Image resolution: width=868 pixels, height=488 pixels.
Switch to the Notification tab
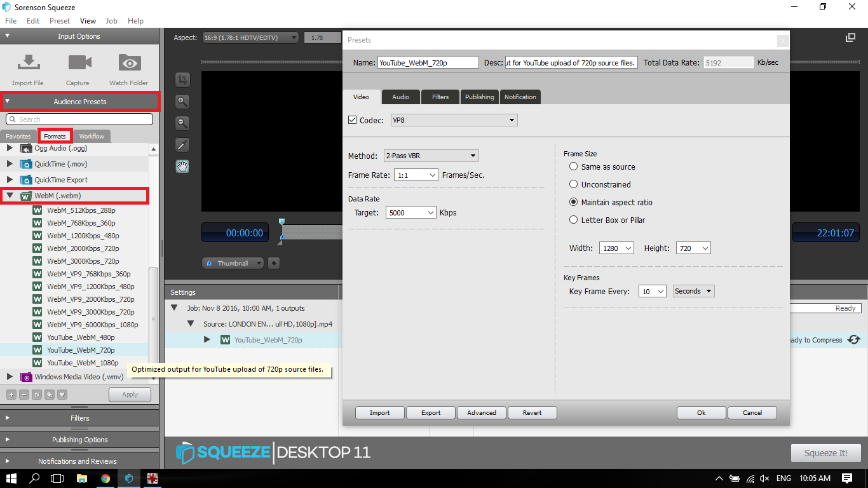pos(520,97)
